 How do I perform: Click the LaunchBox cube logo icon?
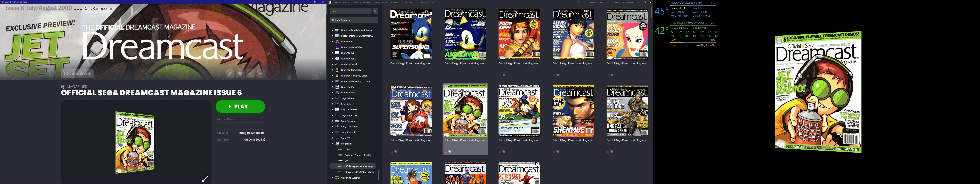[330, 2]
